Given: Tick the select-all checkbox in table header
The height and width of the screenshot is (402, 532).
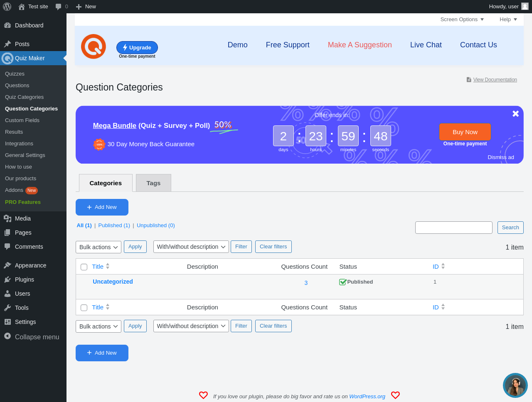Looking at the screenshot, I should pyautogui.click(x=84, y=267).
